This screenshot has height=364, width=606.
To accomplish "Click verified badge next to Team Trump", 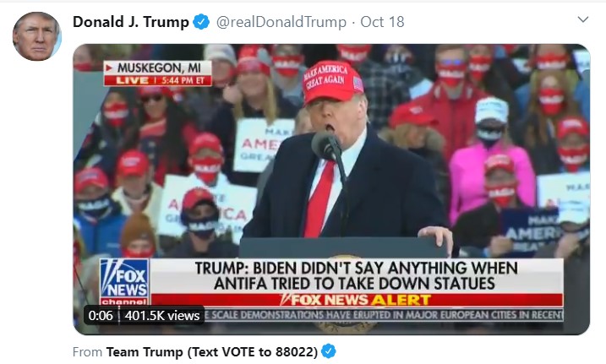I will pyautogui.click(x=329, y=351).
